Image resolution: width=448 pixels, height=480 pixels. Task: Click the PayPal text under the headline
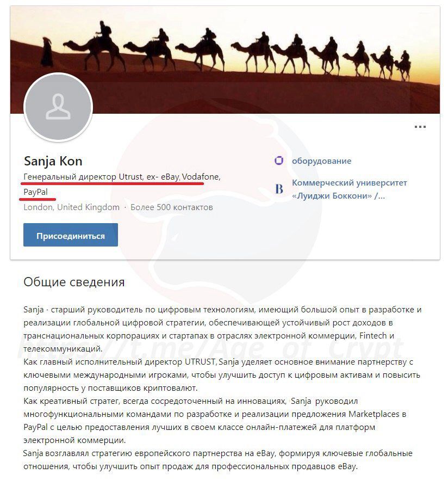coord(35,192)
